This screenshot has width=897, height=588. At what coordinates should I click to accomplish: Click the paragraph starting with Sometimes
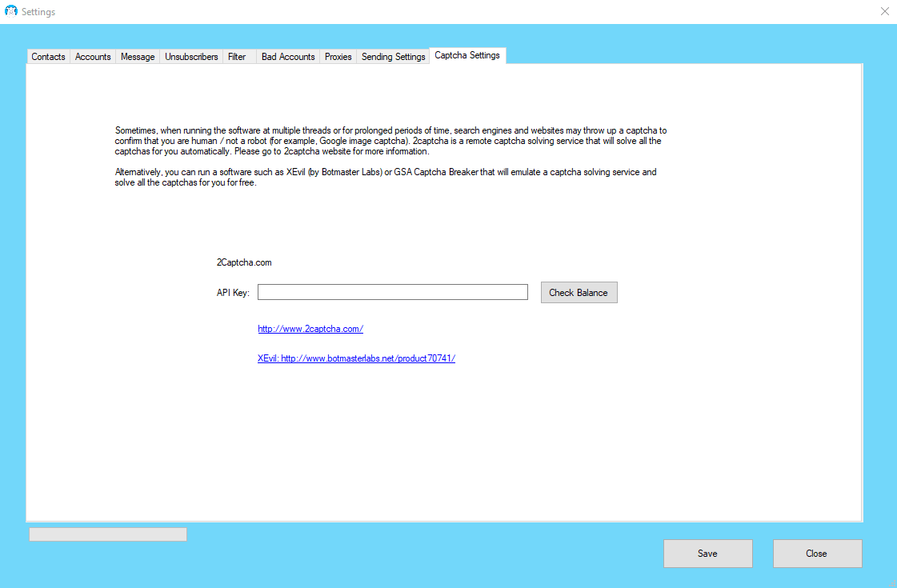tap(390, 141)
